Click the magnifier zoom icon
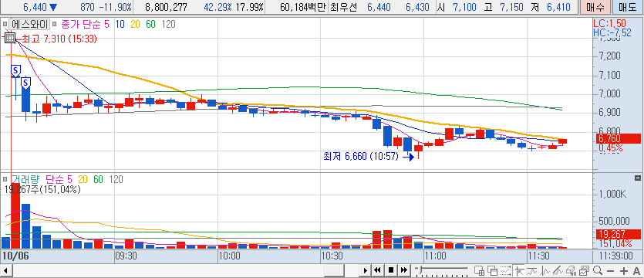Screen dimensions: 644x278 pyautogui.click(x=598, y=270)
